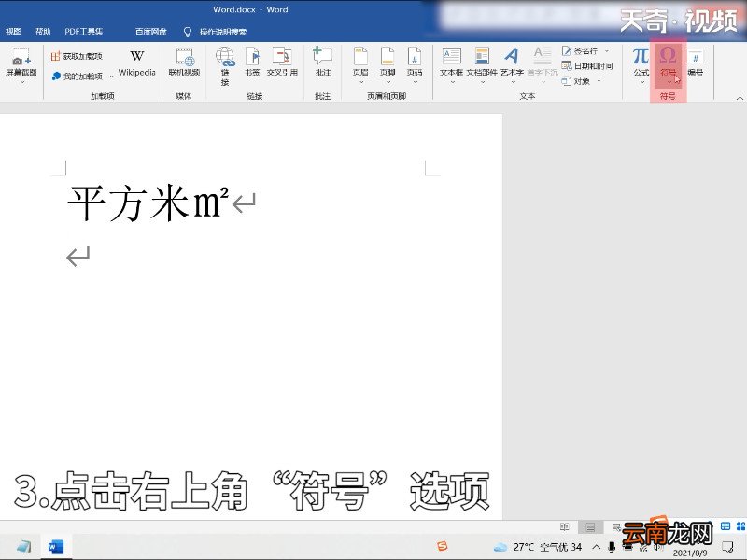Image resolution: width=747 pixels, height=560 pixels.
Task: Click 获取加载项 get add-ins button
Action: tap(77, 56)
